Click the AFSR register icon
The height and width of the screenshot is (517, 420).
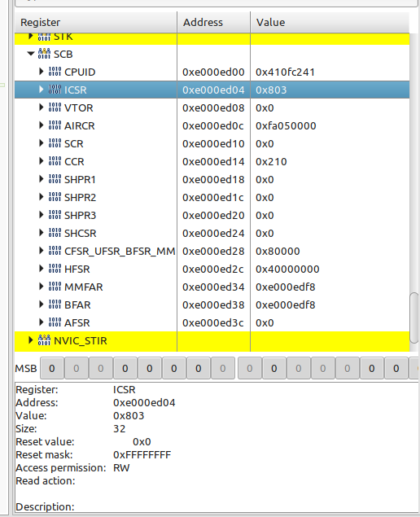pyautogui.click(x=55, y=322)
